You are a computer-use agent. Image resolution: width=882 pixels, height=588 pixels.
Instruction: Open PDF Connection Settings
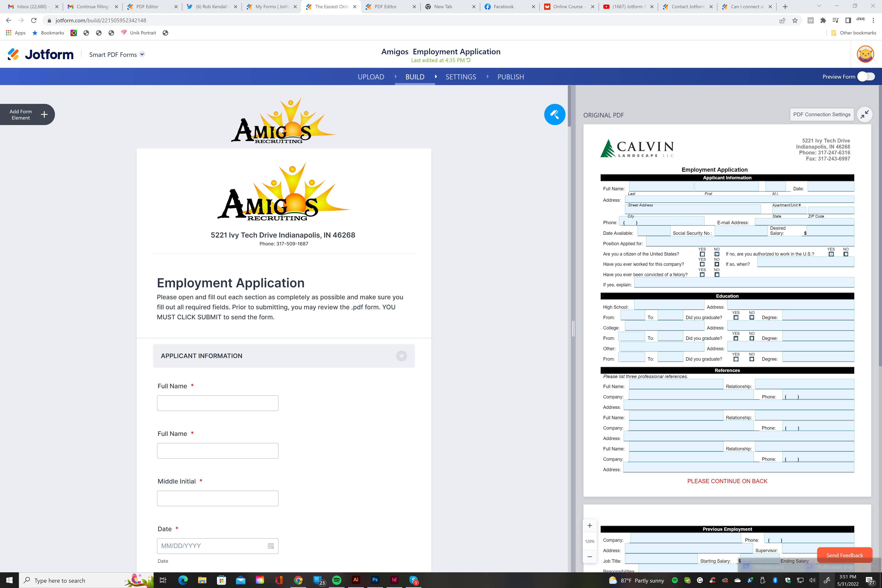(x=822, y=114)
